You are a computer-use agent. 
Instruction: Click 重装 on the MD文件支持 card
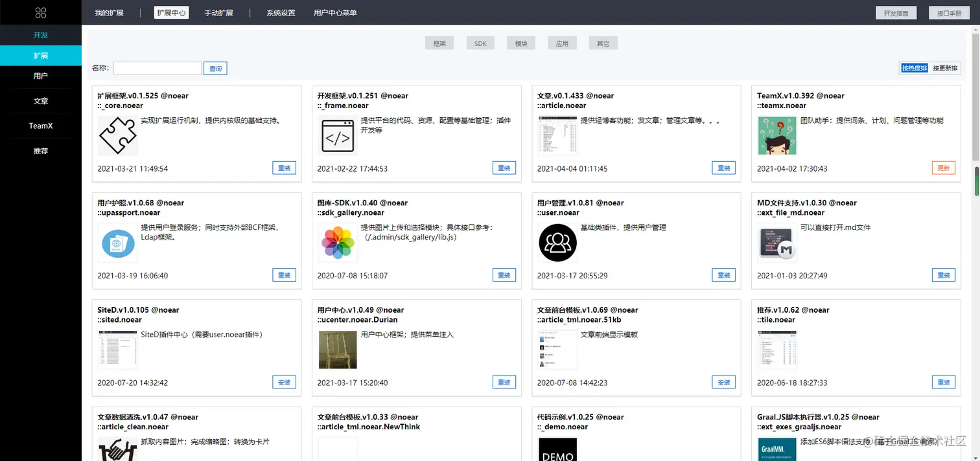(944, 275)
